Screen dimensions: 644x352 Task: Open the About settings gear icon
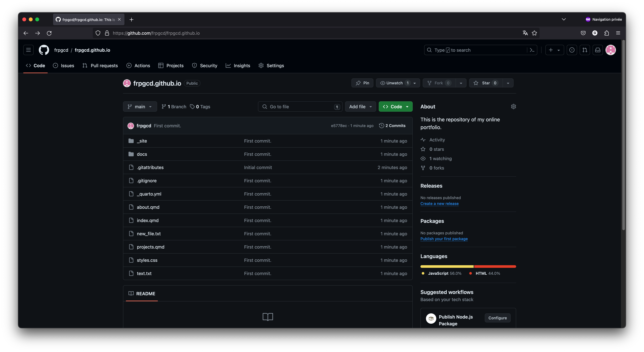point(514,107)
